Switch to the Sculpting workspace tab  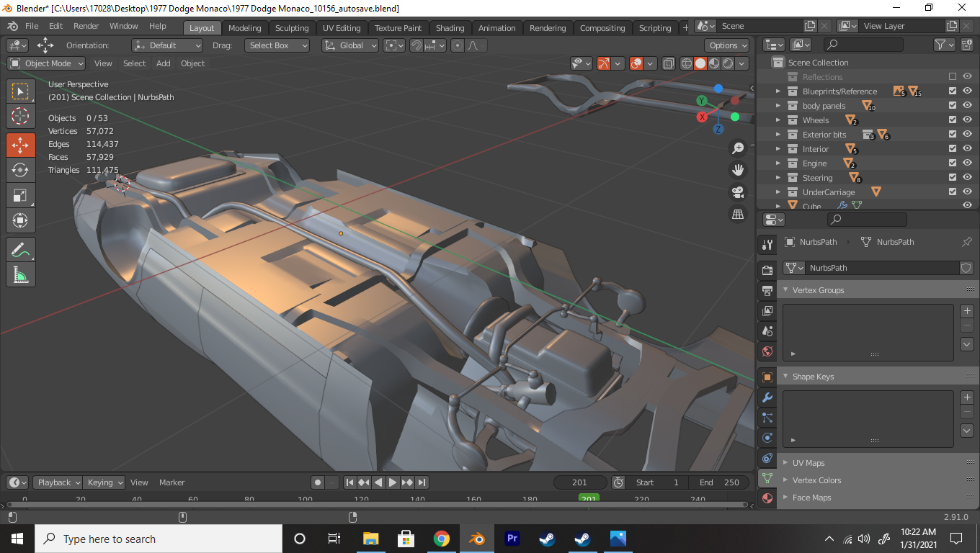click(x=292, y=28)
